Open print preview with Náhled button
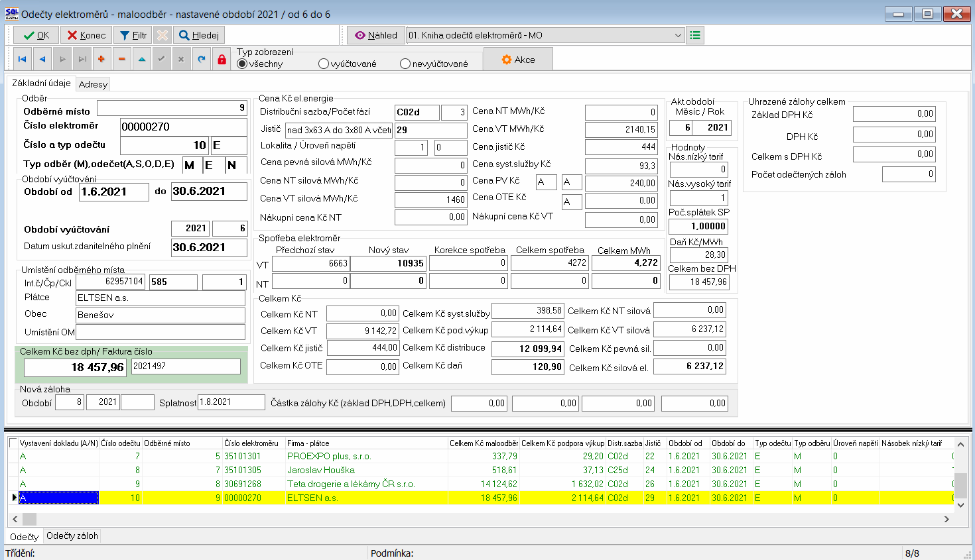The image size is (975, 560). pos(375,35)
